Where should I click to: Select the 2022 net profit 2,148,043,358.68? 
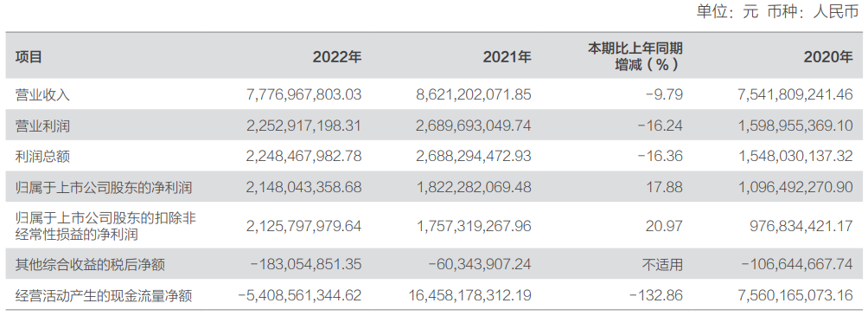coord(303,188)
